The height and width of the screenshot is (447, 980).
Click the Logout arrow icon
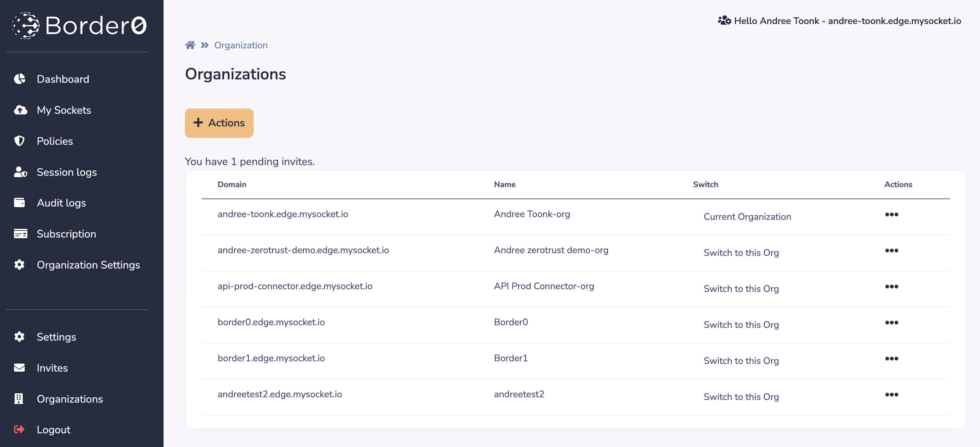point(19,430)
